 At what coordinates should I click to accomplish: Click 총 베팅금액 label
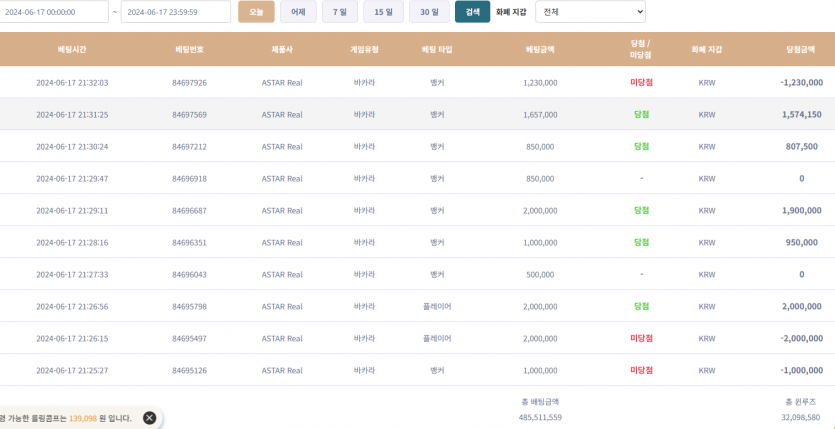point(540,402)
